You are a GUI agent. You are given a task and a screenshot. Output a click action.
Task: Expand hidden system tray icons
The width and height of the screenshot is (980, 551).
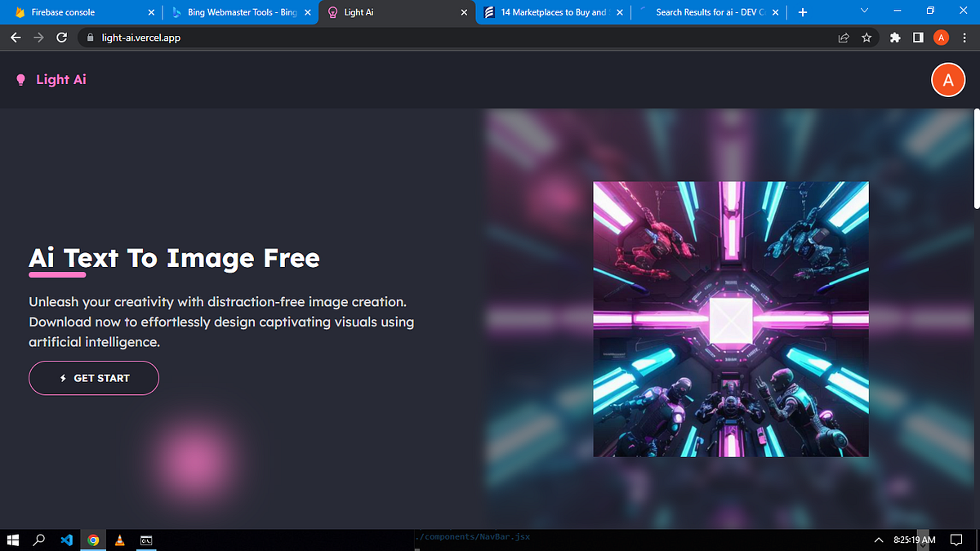pos(878,540)
